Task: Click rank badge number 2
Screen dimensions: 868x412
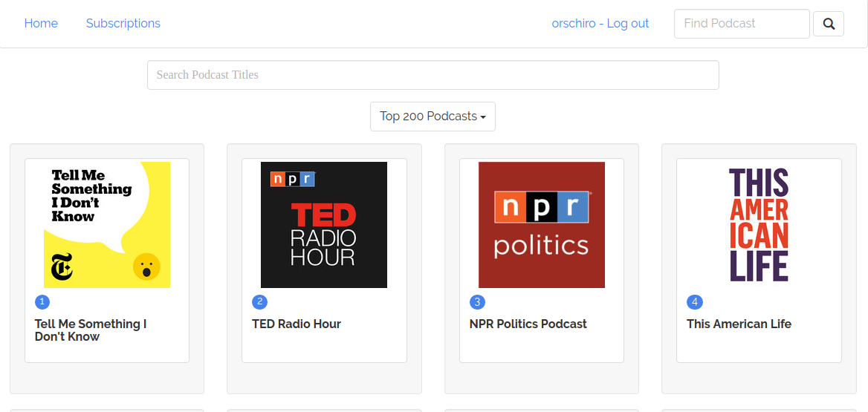Action: (259, 302)
